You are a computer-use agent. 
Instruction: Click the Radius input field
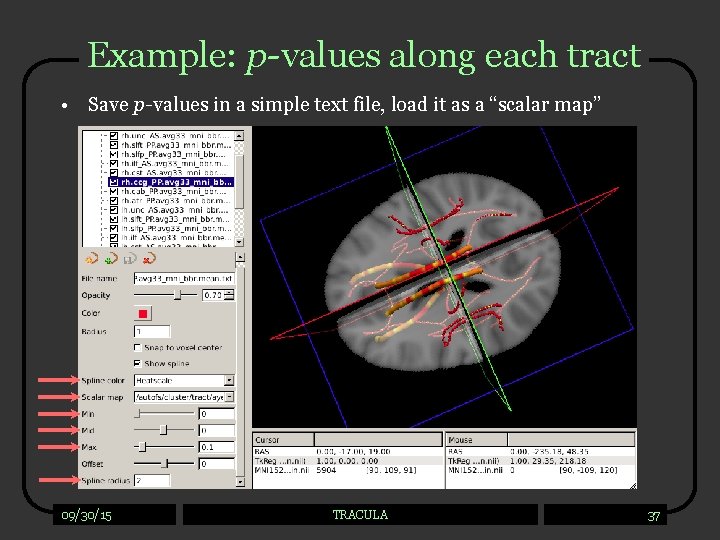point(152,332)
